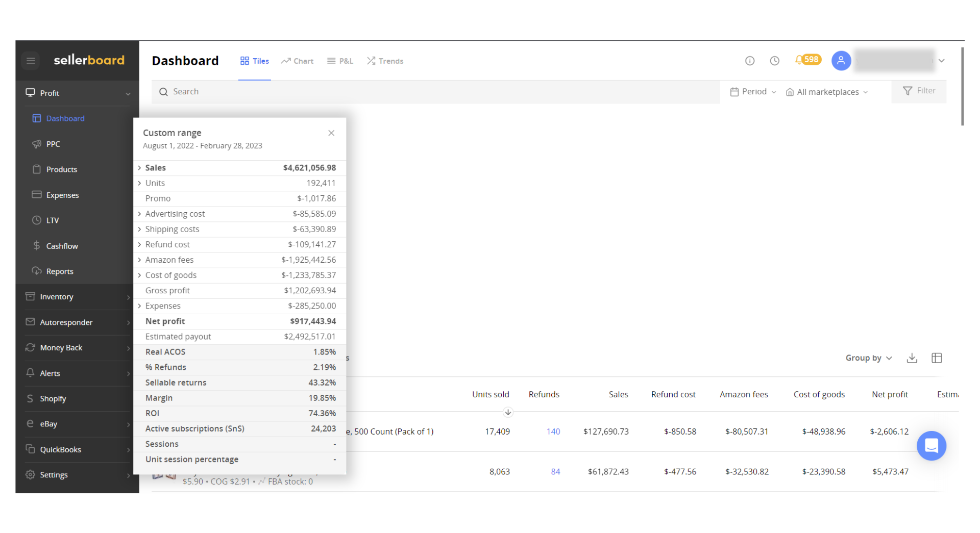Configure table columns icon
This screenshot has width=980, height=533.
[x=936, y=358]
